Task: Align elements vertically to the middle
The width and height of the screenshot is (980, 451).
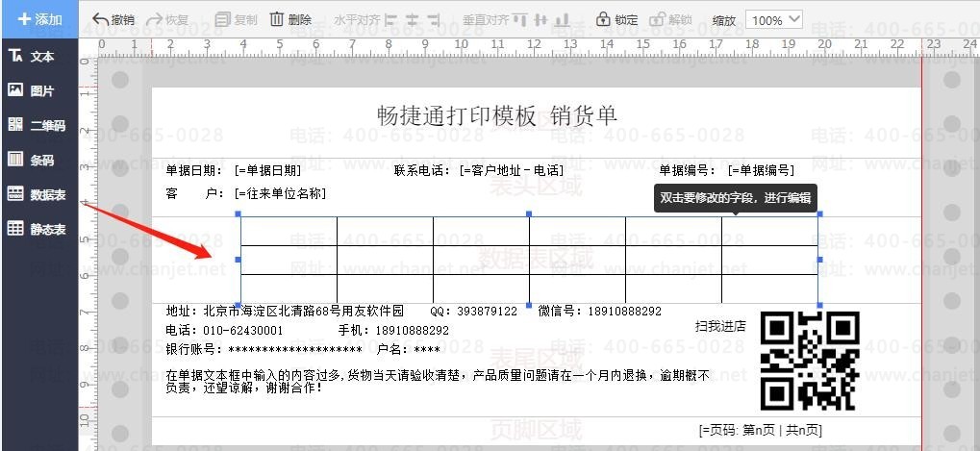Action: tap(541, 20)
